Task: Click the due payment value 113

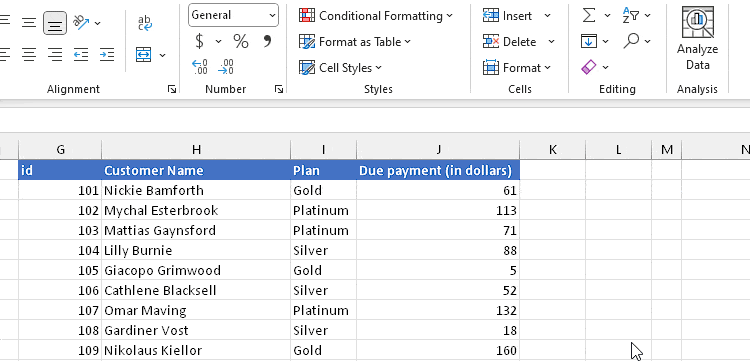Action: tap(438, 210)
